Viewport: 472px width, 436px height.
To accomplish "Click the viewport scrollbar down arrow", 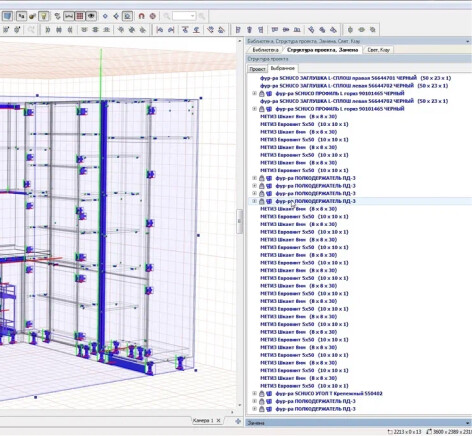I will (x=239, y=405).
